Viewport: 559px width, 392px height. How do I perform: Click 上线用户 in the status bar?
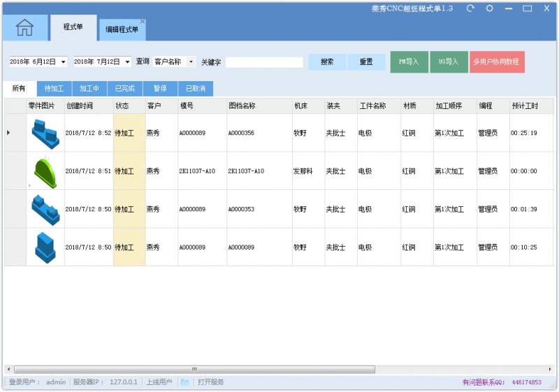click(x=159, y=382)
